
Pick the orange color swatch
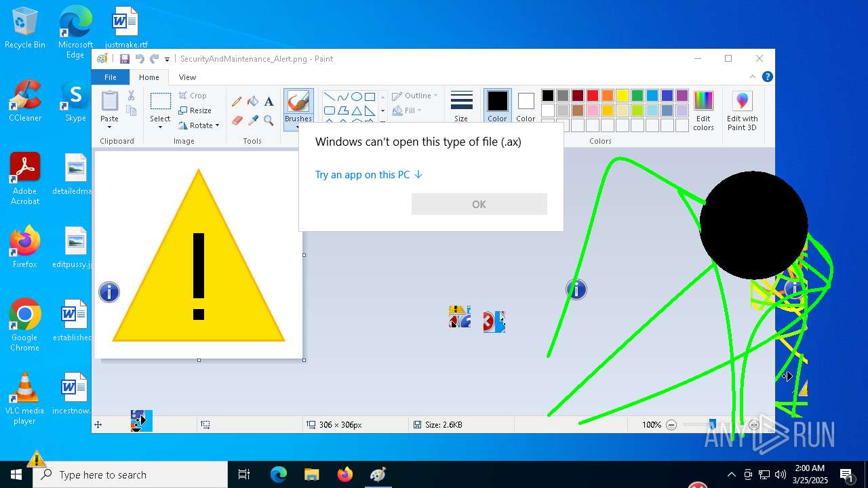pos(608,96)
